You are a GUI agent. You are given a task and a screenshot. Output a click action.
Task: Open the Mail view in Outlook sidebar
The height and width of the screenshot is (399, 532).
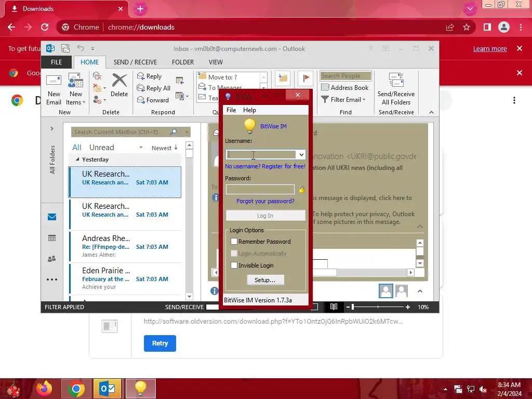click(52, 217)
